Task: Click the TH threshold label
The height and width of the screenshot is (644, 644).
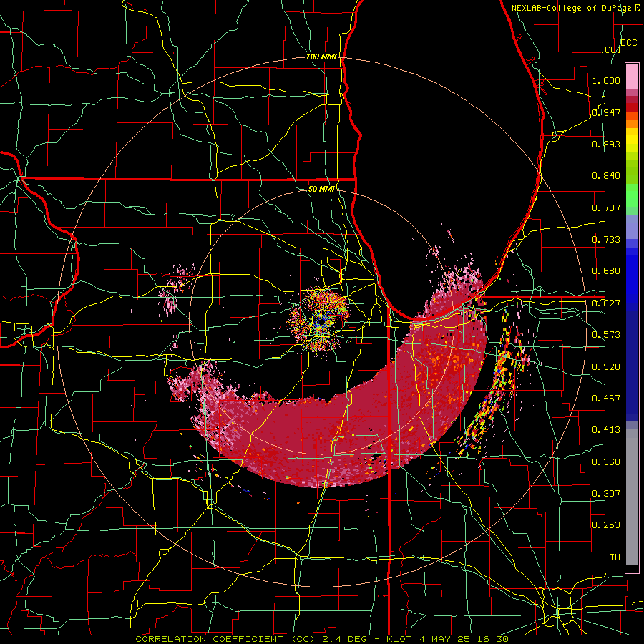Action: pyautogui.click(x=615, y=557)
